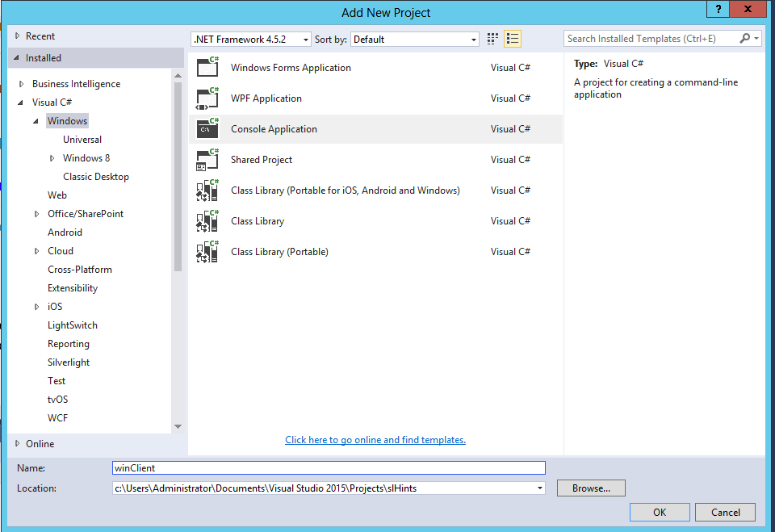775x532 pixels.
Task: Click the Location path text field
Action: click(x=324, y=488)
